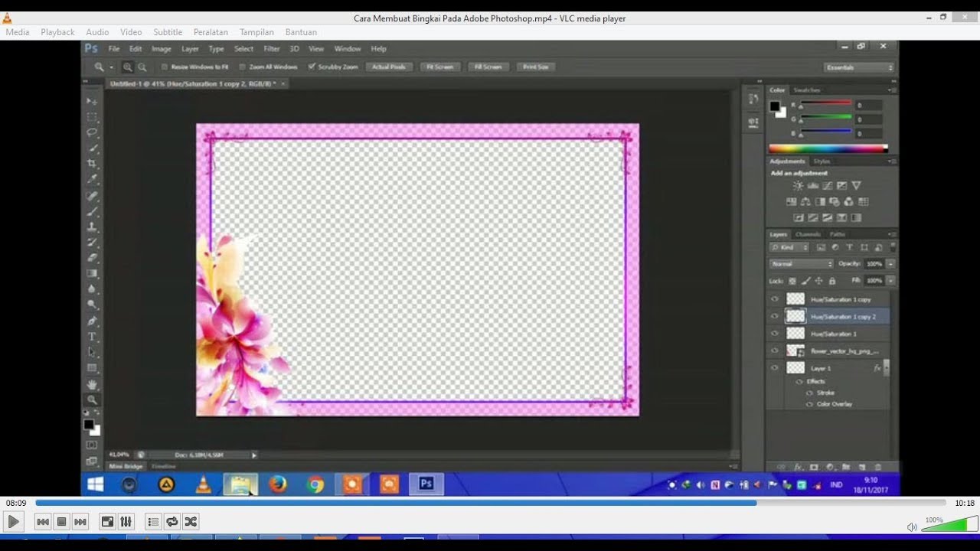Hide Layer 1 via its eye icon
The width and height of the screenshot is (980, 551).
click(x=775, y=368)
